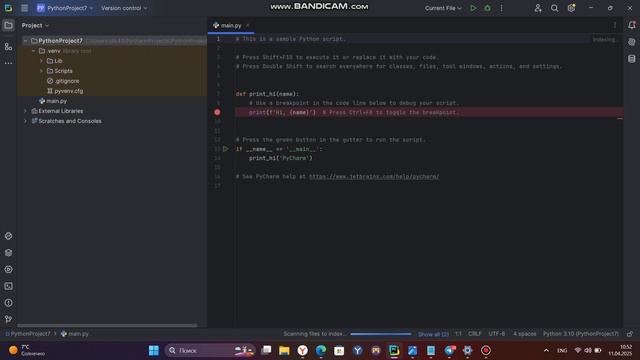Open the Current File run configuration dropdown
The width and height of the screenshot is (640, 360).
click(443, 8)
